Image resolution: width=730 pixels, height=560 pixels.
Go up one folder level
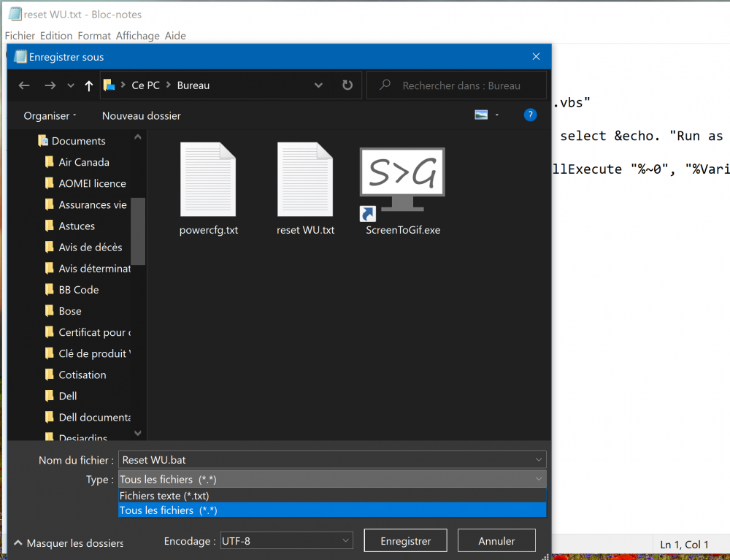[x=89, y=85]
